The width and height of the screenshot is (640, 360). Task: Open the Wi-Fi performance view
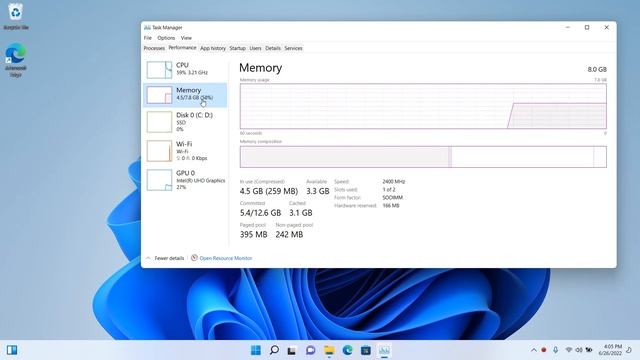pyautogui.click(x=185, y=151)
